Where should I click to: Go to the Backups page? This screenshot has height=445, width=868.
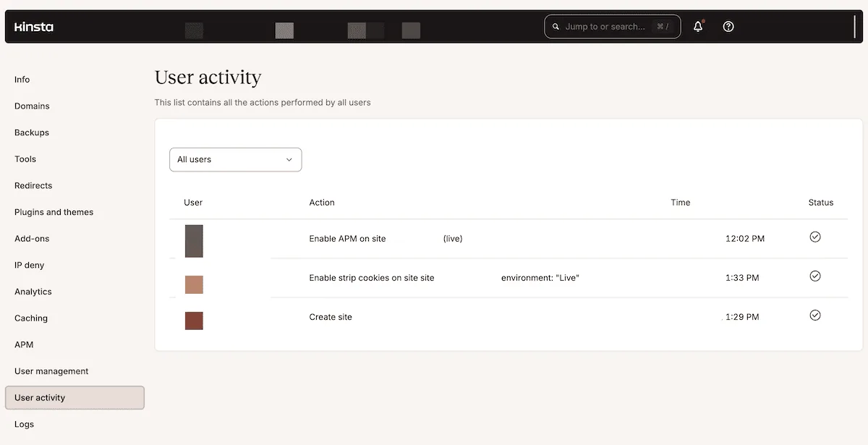tap(31, 132)
